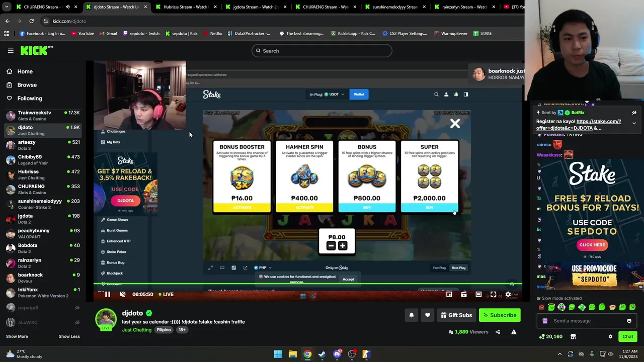Screen dimensions: 644x362
Task: Click Show Less in sidebar
Action: pyautogui.click(x=69, y=336)
